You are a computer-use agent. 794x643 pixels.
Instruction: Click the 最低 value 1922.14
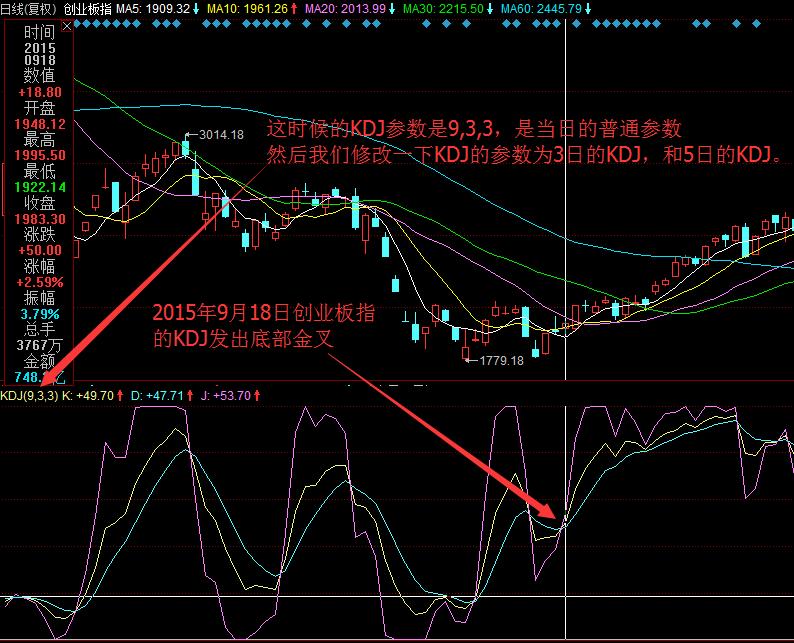[x=40, y=187]
